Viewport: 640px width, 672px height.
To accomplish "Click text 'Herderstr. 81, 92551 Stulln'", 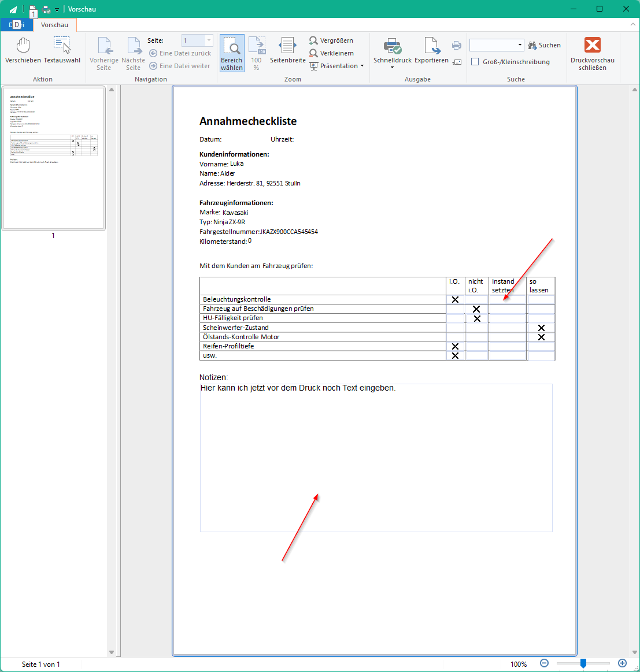I will [264, 183].
